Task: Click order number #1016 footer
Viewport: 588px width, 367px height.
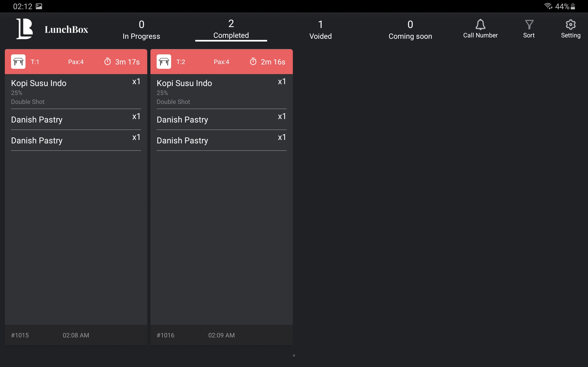Action: click(165, 335)
